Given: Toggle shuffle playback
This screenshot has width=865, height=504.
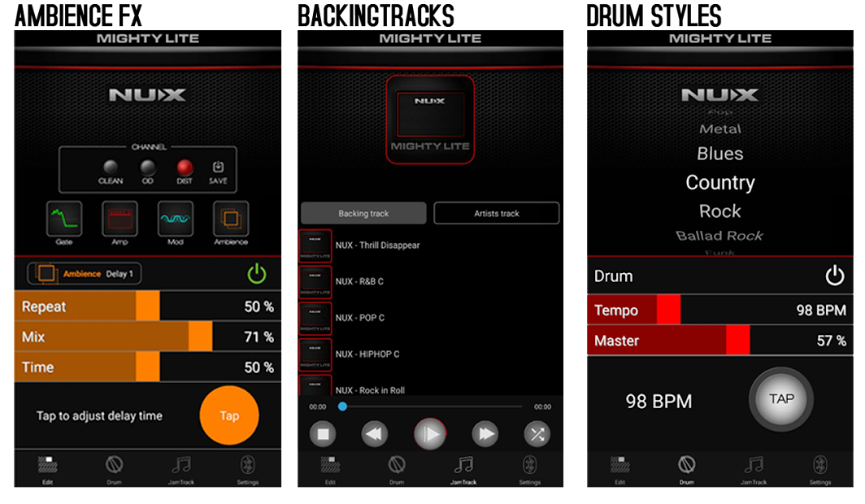Looking at the screenshot, I should (x=537, y=435).
